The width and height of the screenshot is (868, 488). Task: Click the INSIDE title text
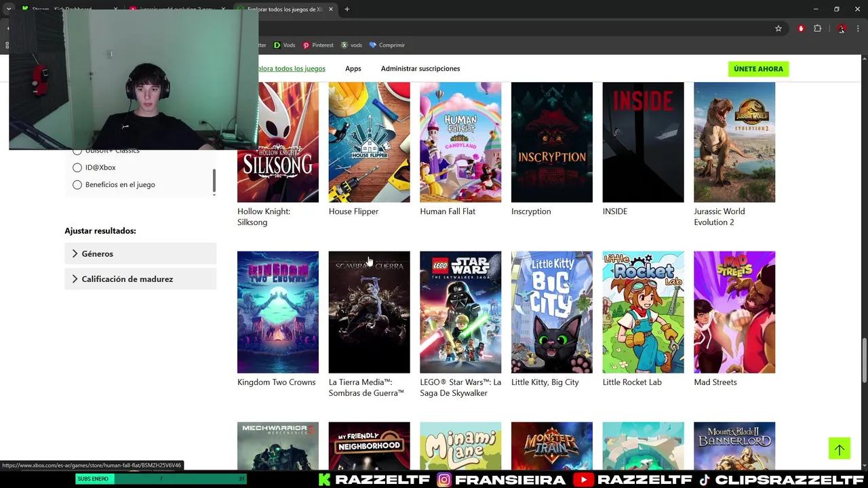pyautogui.click(x=615, y=211)
